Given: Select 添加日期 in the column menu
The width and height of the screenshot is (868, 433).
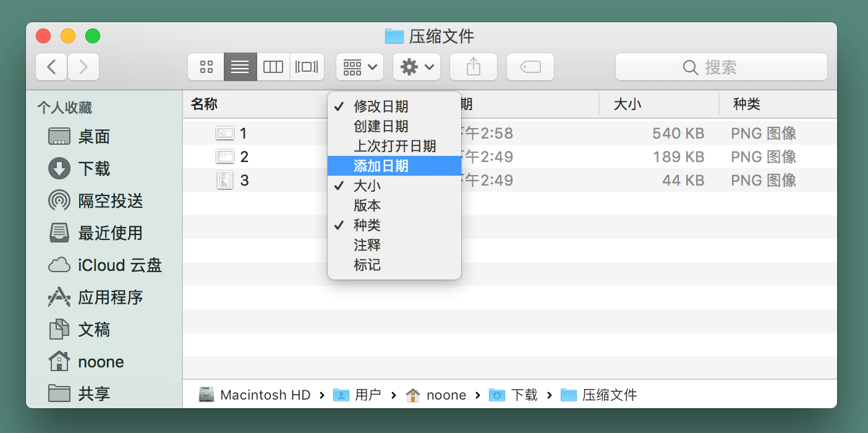Looking at the screenshot, I should click(380, 166).
